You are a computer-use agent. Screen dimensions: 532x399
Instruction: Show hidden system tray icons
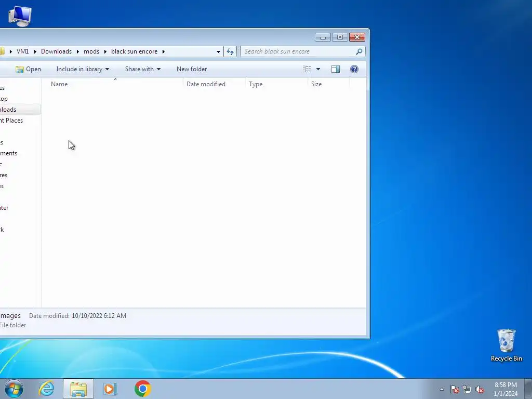(442, 389)
